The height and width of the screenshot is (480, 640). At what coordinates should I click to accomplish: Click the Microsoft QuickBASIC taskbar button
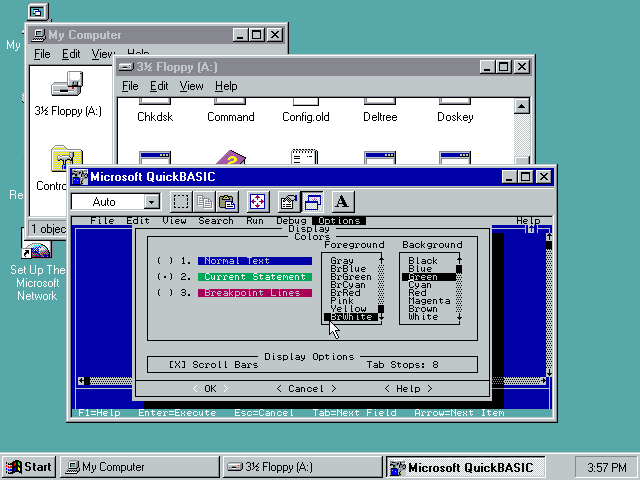(466, 467)
